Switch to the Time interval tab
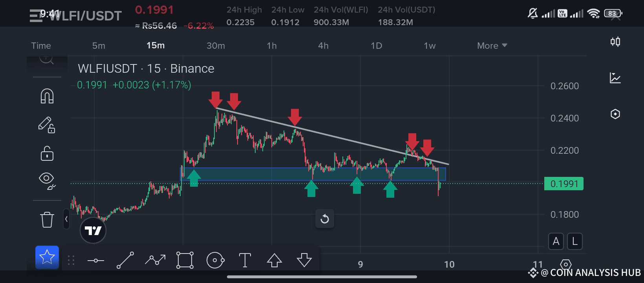 pyautogui.click(x=41, y=46)
